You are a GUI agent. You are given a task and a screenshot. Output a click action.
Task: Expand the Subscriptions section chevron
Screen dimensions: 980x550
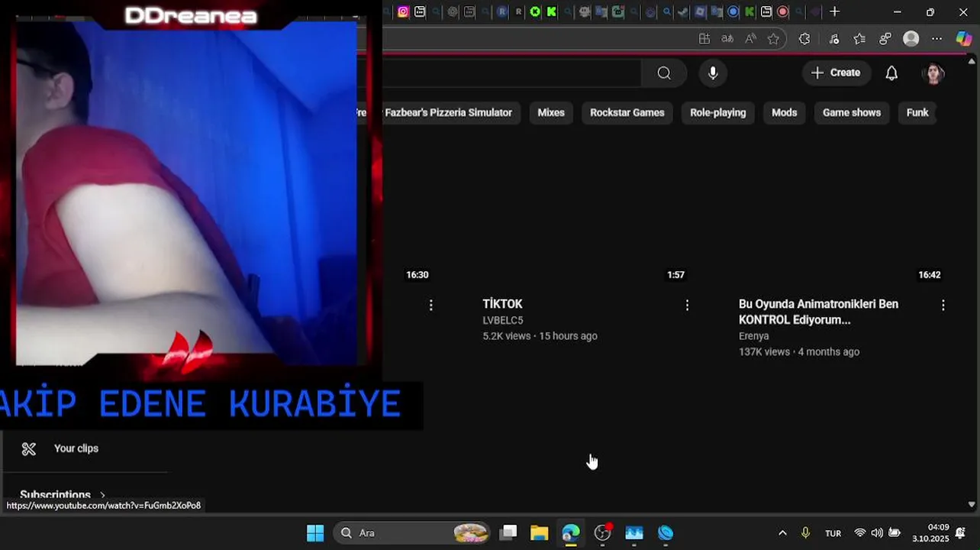(102, 495)
